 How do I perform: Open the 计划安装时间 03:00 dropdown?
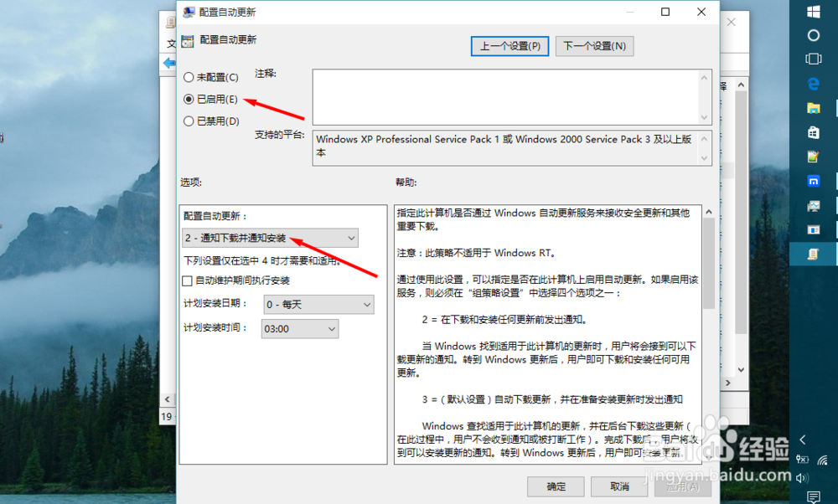[300, 329]
